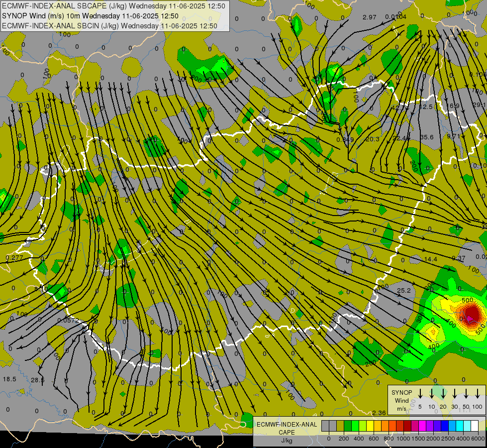Pick the bright magenta CAPE legend swatch

pos(422,426)
